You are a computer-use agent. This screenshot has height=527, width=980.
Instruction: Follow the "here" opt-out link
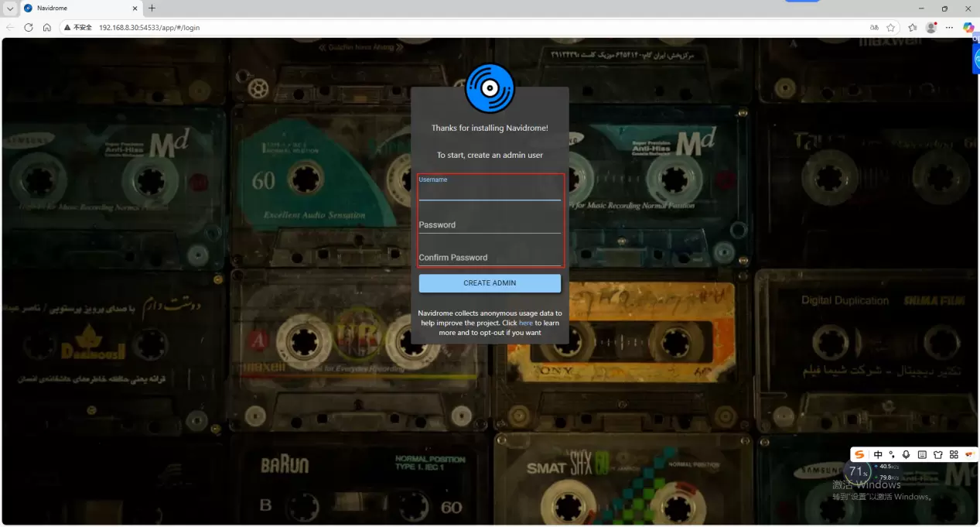tap(526, 323)
